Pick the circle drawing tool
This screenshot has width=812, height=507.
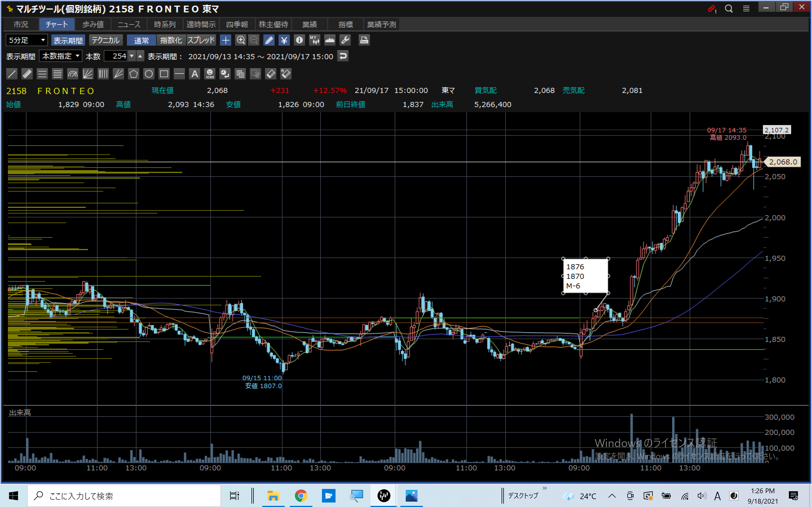tap(149, 74)
